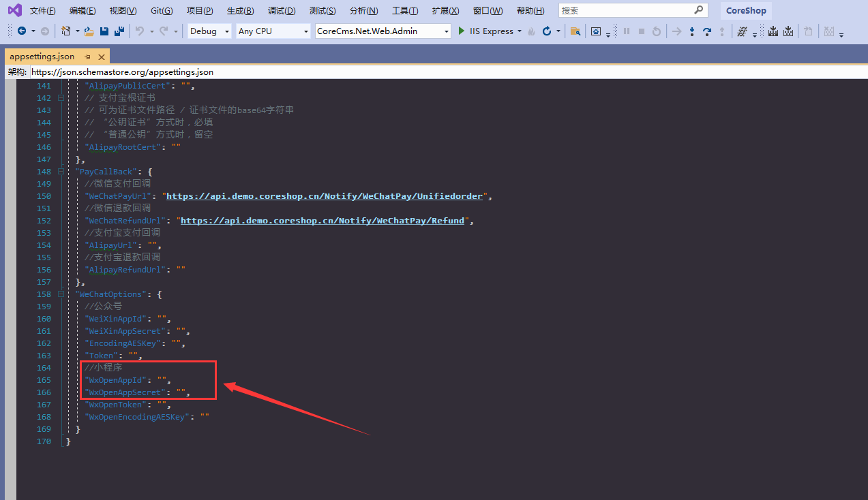Click the blue refresh browser icon
Viewport: 868px width, 500px height.
[547, 31]
